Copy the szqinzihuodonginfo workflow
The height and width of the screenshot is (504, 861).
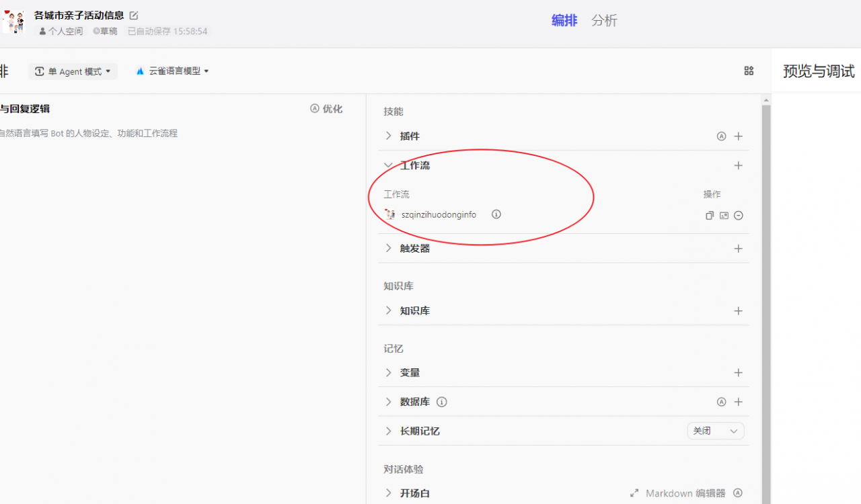pyautogui.click(x=709, y=216)
